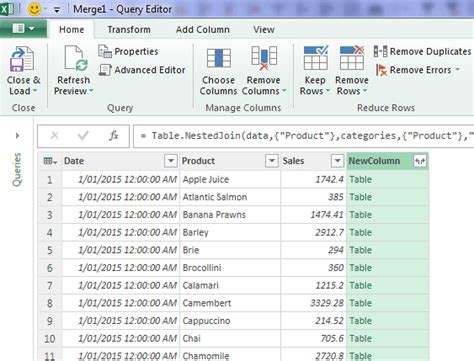This screenshot has width=474, height=361.
Task: Expand the Remove Rows dropdown arrow
Action: (364, 91)
